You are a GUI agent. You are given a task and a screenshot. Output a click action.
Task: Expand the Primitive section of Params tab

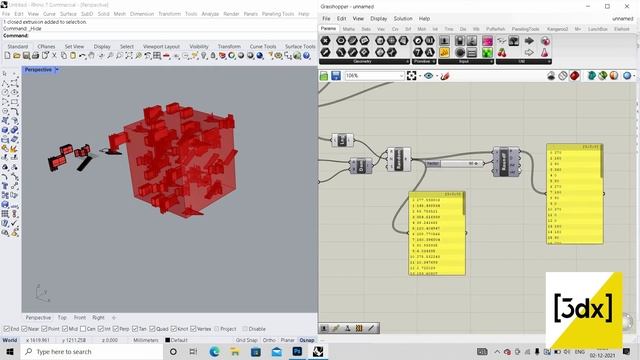coord(424,61)
